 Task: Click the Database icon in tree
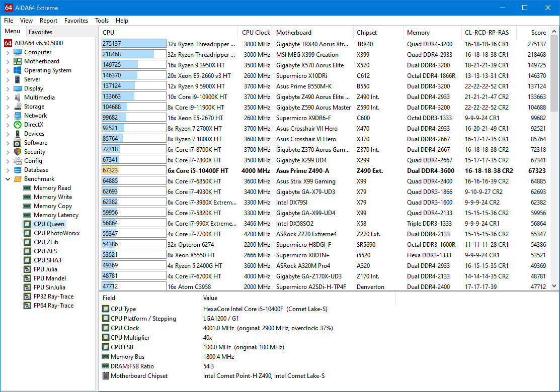(18, 170)
